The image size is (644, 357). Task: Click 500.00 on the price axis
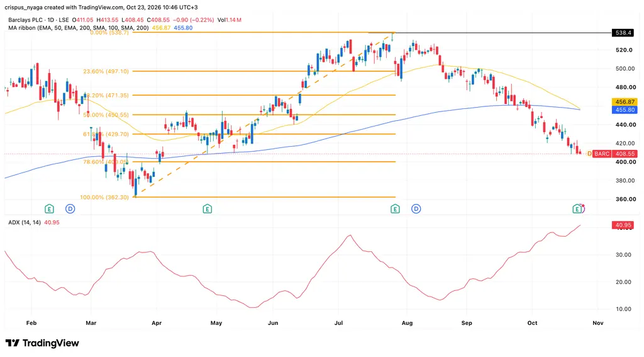(x=625, y=68)
